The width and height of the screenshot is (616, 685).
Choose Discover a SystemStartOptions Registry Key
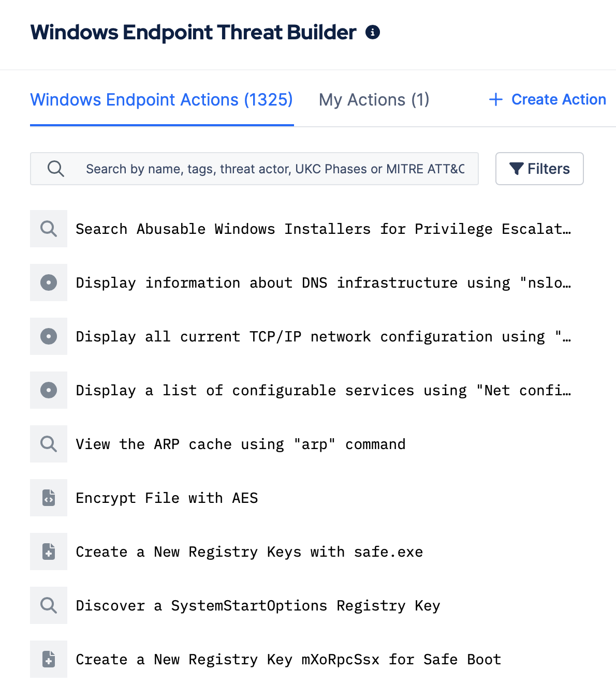click(258, 605)
